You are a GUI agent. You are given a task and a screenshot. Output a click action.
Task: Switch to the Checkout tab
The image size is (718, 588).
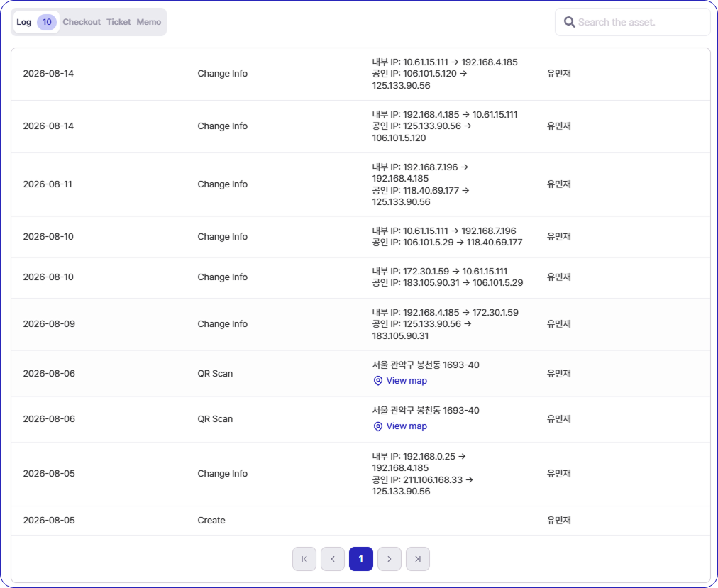82,22
